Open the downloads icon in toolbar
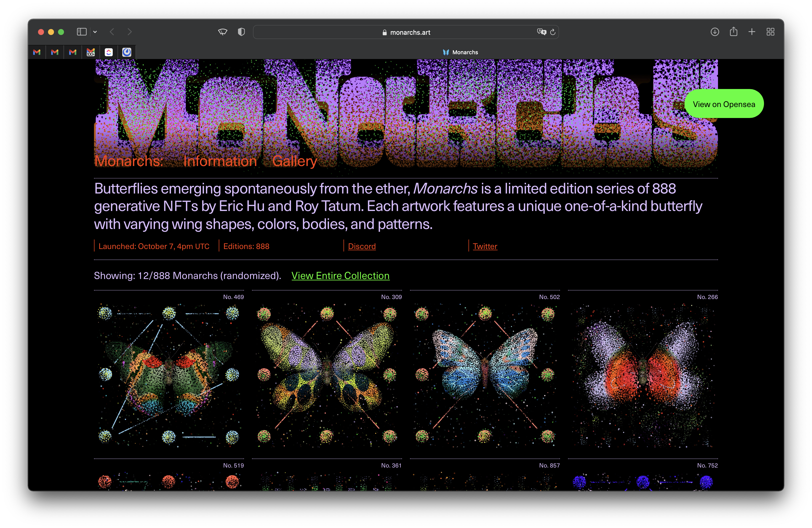The height and width of the screenshot is (528, 812). [x=715, y=32]
